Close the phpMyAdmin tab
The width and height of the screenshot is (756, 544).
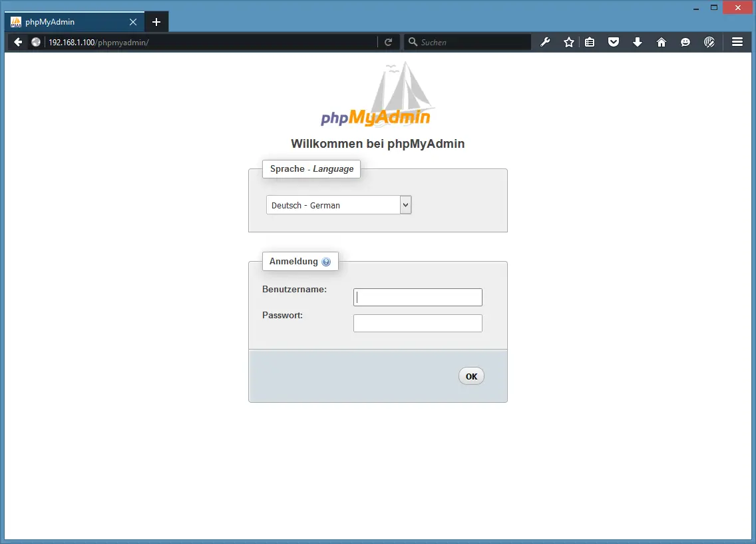click(x=133, y=22)
